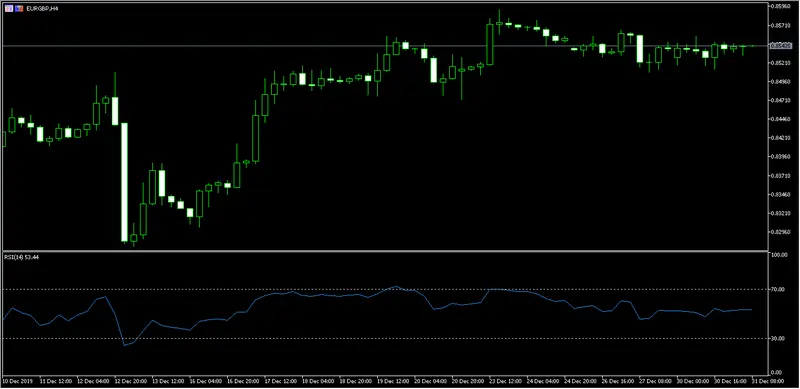Image resolution: width=800 pixels, height=389 pixels.
Task: Click the 30.00 oversold level label
Action: 779,338
